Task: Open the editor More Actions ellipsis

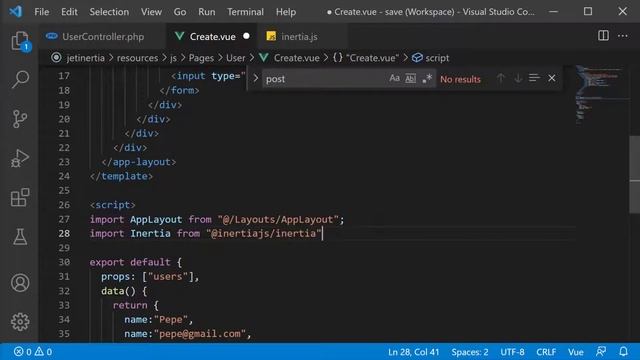Action: (x=622, y=36)
